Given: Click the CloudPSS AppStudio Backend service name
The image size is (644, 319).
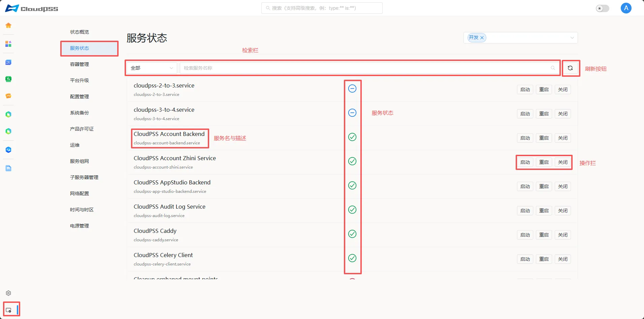Looking at the screenshot, I should (172, 182).
